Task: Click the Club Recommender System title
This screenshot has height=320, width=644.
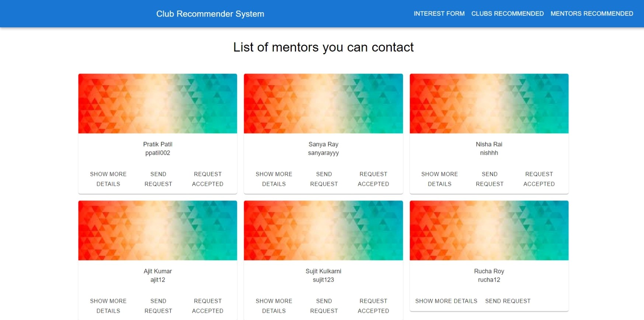Action: coord(210,14)
